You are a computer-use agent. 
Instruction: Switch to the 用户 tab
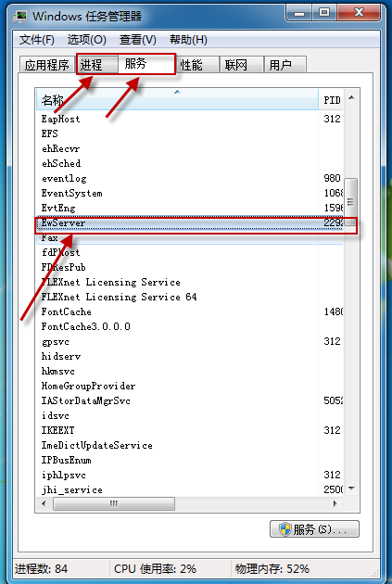pos(285,65)
